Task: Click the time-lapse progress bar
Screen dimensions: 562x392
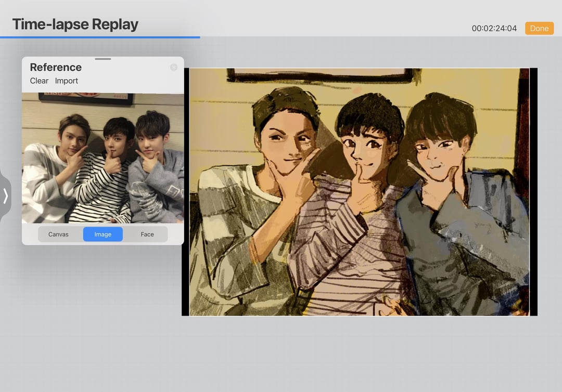Action: (281, 37)
